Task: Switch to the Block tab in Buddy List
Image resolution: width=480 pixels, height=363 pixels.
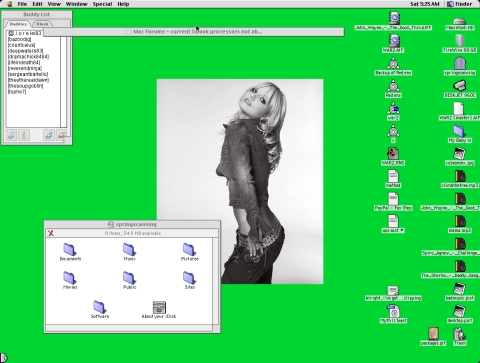Action: (x=42, y=24)
